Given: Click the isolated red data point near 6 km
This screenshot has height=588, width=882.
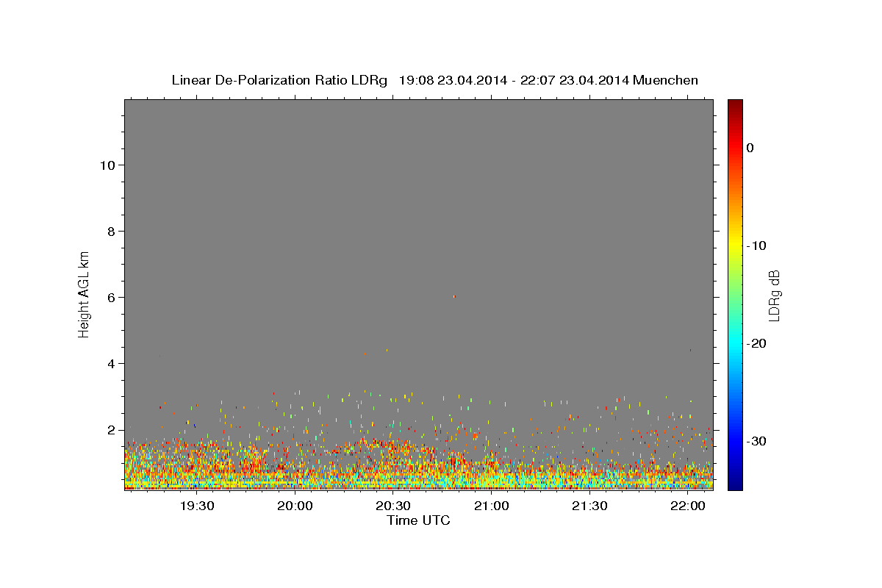Looking at the screenshot, I should [454, 296].
